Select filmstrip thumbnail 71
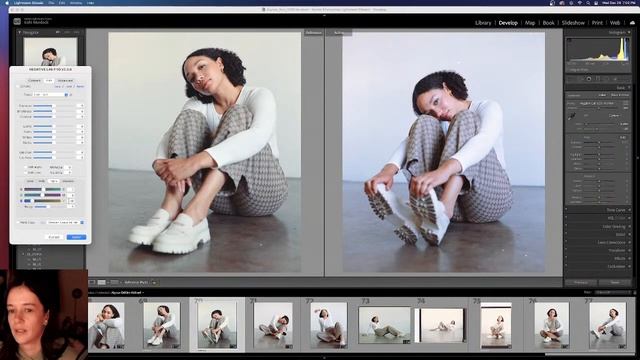Image resolution: width=640 pixels, height=360 pixels. [273, 325]
